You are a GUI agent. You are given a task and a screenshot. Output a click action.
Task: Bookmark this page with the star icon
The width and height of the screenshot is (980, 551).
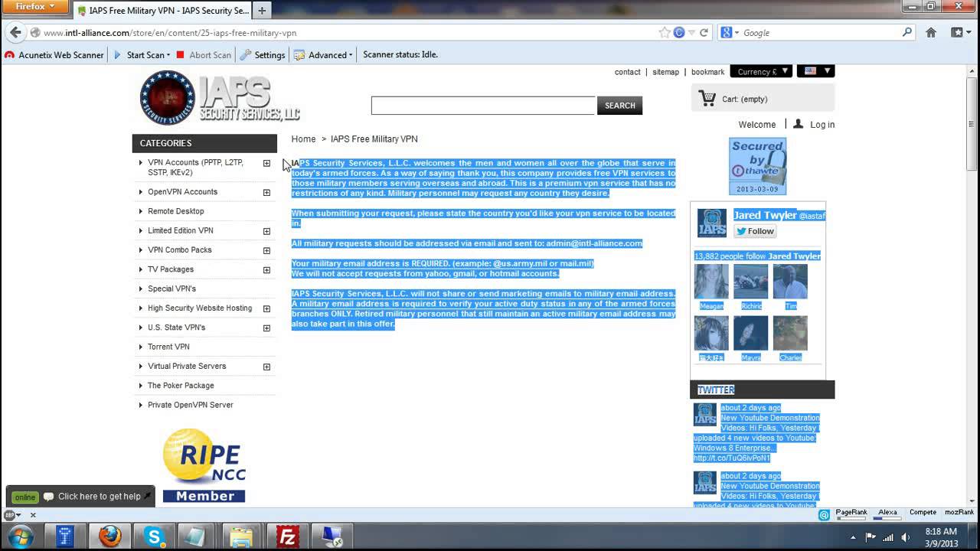[x=665, y=33]
